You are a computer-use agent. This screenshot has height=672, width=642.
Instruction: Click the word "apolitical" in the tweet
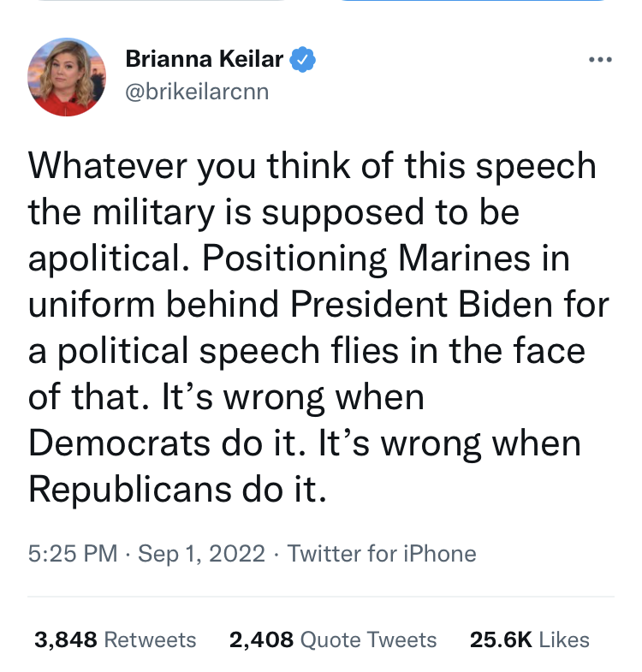(104, 259)
